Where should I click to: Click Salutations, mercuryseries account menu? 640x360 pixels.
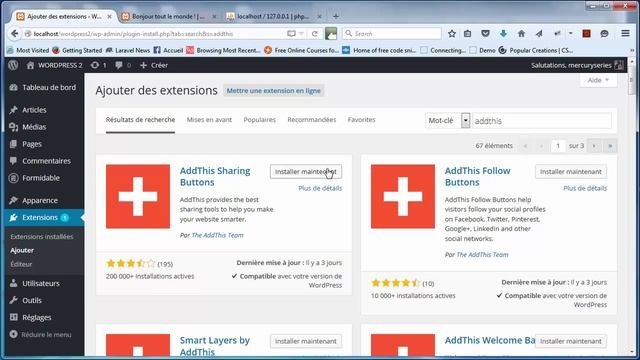point(577,65)
